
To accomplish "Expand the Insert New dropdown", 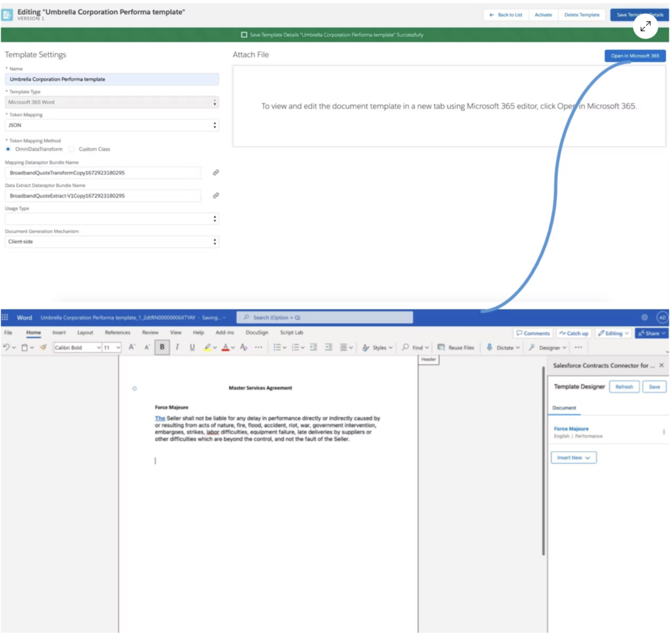I will (573, 457).
